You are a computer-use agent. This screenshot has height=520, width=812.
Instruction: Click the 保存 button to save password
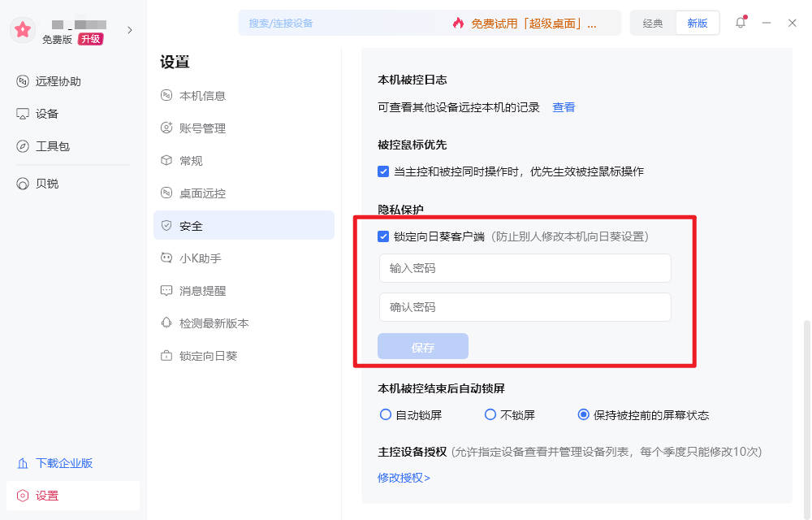(422, 346)
